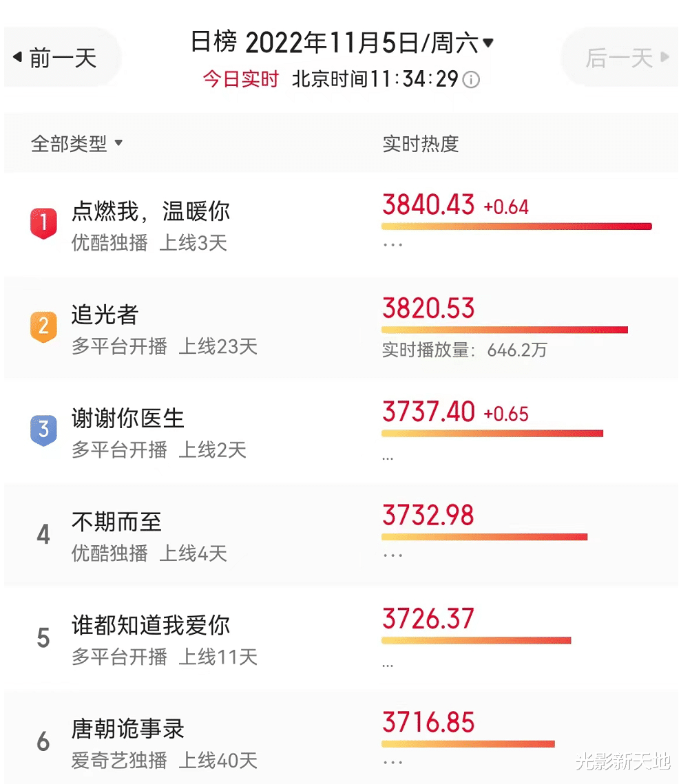This screenshot has height=784, width=681.
Task: Click the heat bar for 谁都知道我爱你
Action: pyautogui.click(x=476, y=641)
